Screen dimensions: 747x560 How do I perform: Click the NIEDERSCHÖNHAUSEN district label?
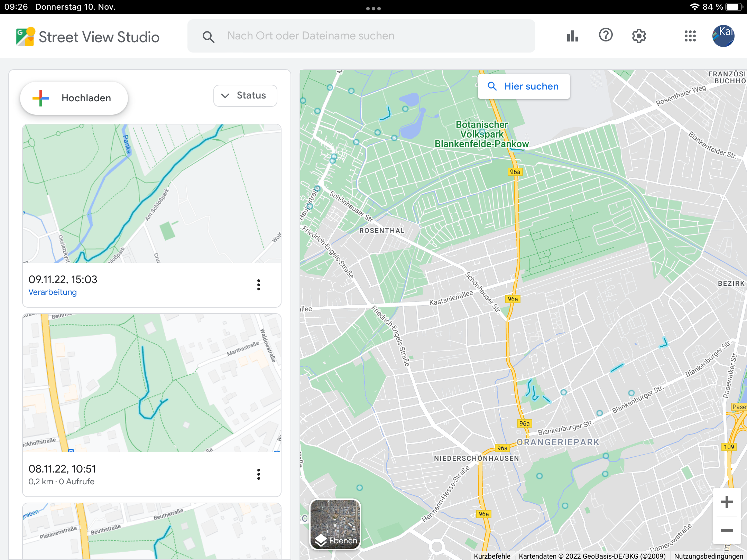click(x=477, y=458)
